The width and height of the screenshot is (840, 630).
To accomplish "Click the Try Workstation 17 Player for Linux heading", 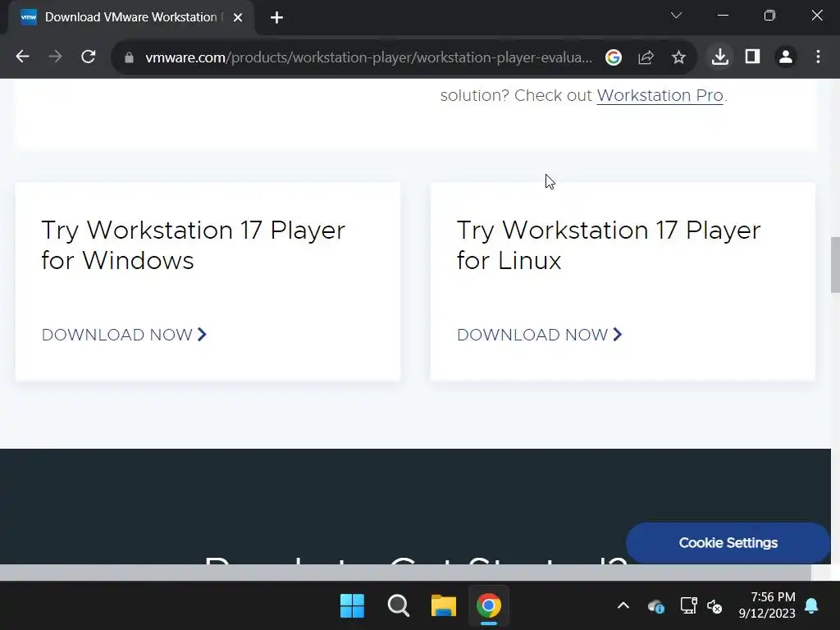I will click(609, 245).
